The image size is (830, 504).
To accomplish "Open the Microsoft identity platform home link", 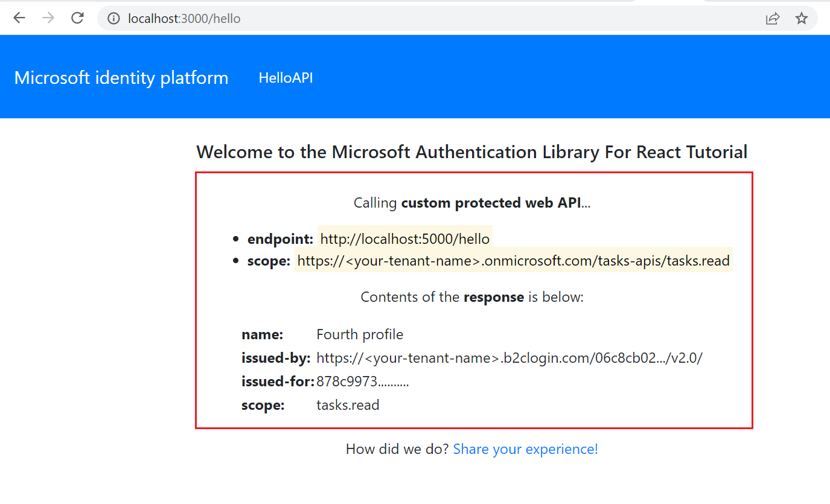I will click(x=121, y=78).
